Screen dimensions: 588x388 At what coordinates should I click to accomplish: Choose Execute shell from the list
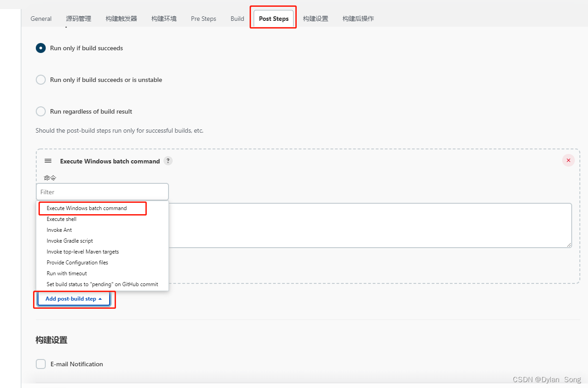[102, 219]
